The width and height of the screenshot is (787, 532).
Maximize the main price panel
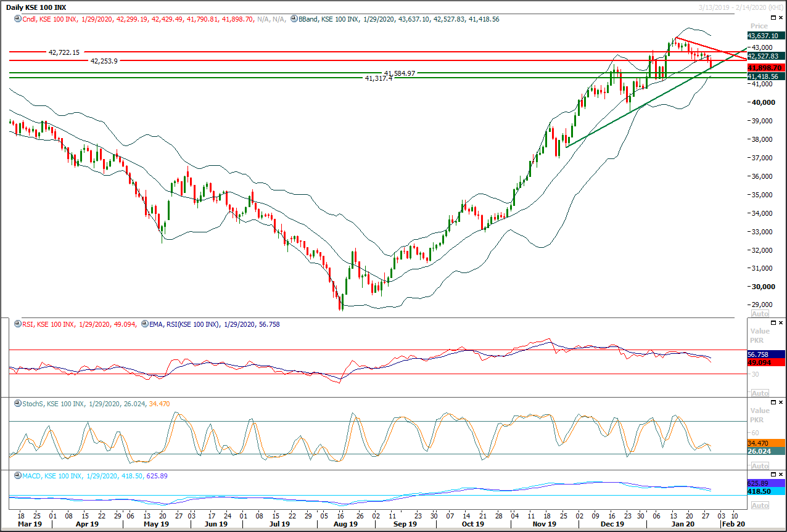click(x=773, y=17)
